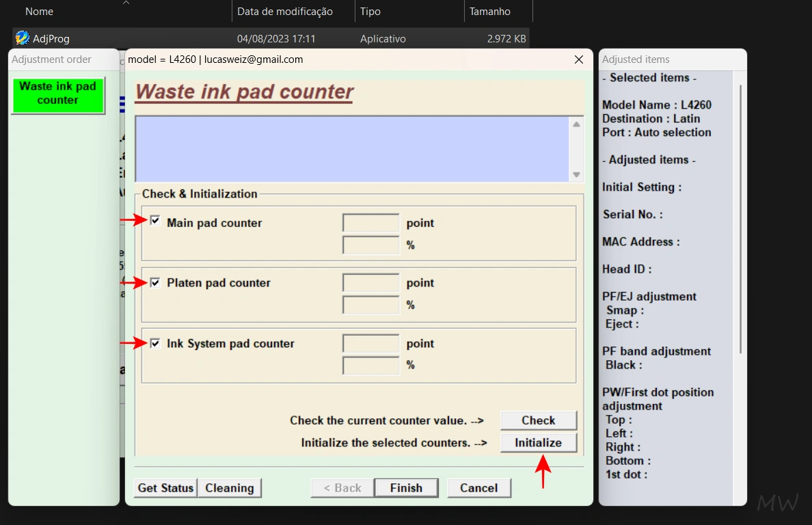
Task: Sort by Data de modificação column
Action: point(285,12)
